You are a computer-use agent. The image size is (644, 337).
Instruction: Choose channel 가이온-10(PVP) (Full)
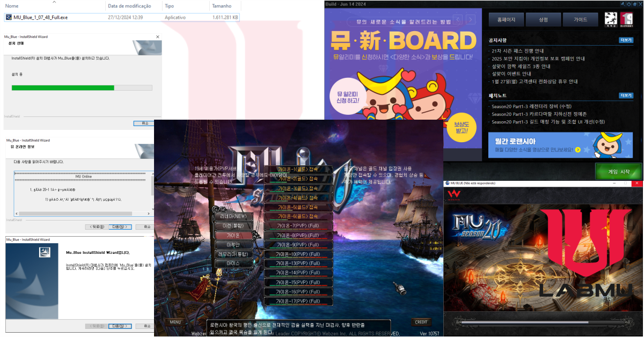(298, 254)
